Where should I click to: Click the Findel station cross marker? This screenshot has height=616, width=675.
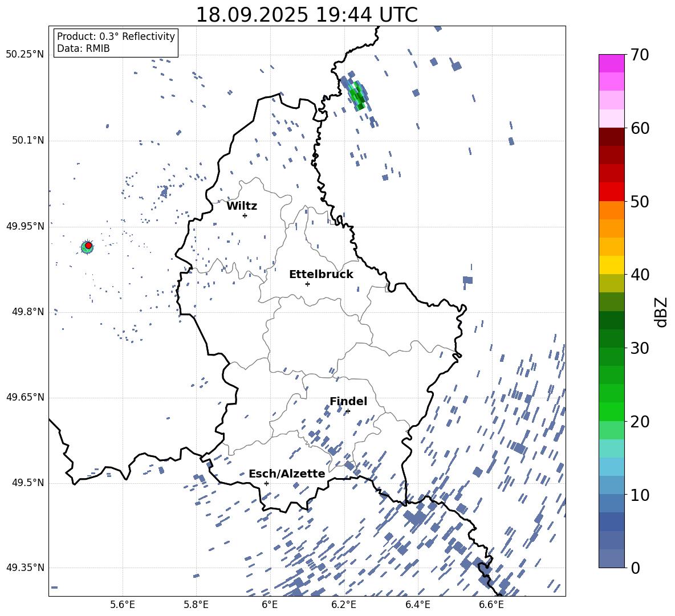348,411
